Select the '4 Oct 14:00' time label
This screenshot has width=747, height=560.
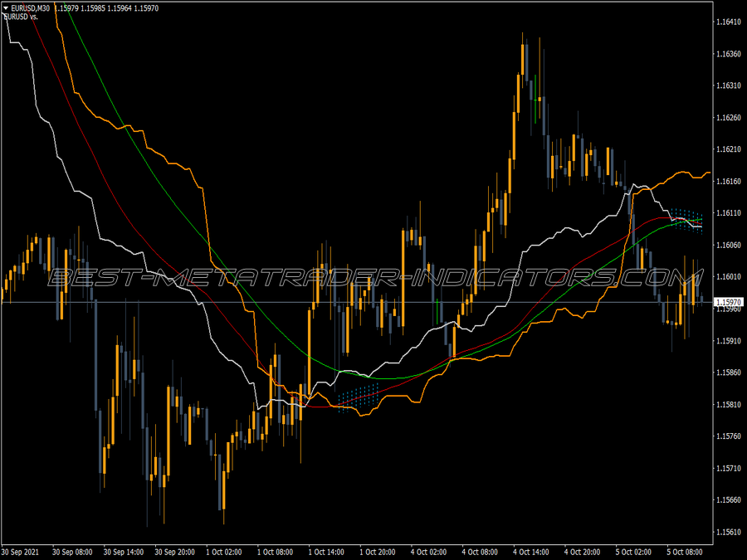(x=530, y=552)
